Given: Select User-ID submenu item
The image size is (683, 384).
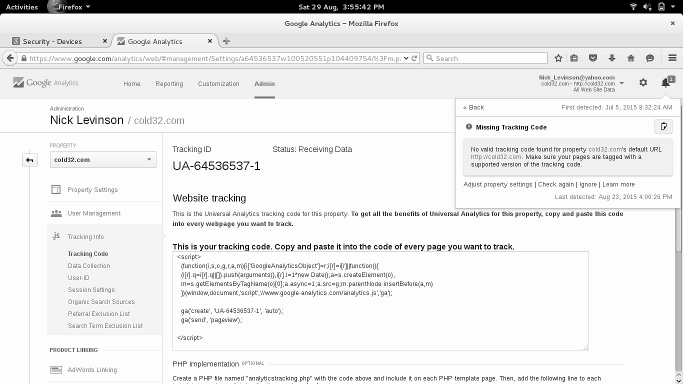Looking at the screenshot, I should pyautogui.click(x=78, y=277).
